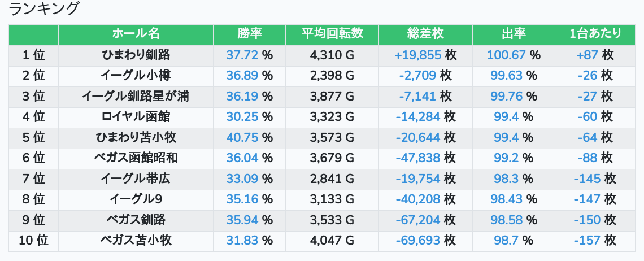Open the +19,855 total difference link
The height and width of the screenshot is (261, 644).
click(x=418, y=55)
